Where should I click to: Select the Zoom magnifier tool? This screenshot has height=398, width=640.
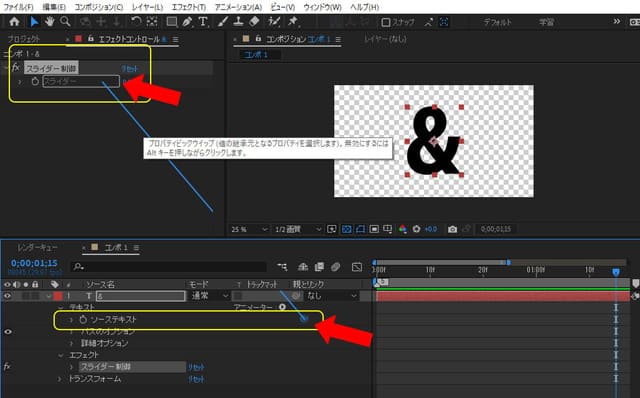coord(65,22)
